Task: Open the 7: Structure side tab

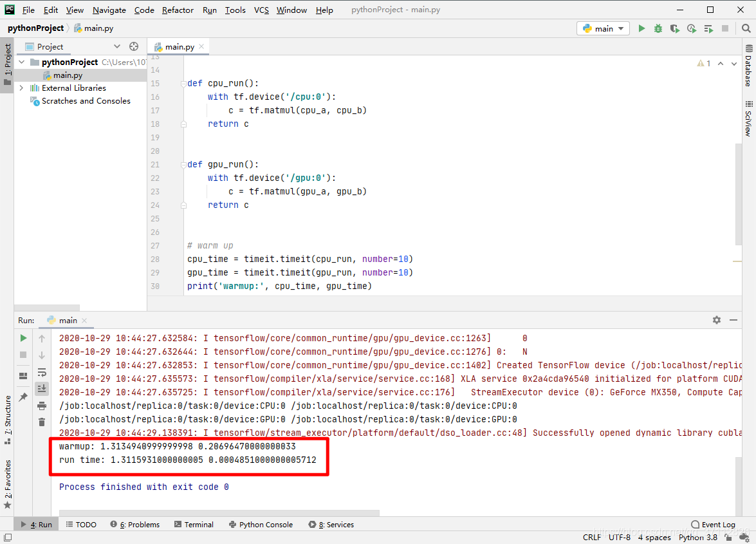Action: tap(7, 420)
